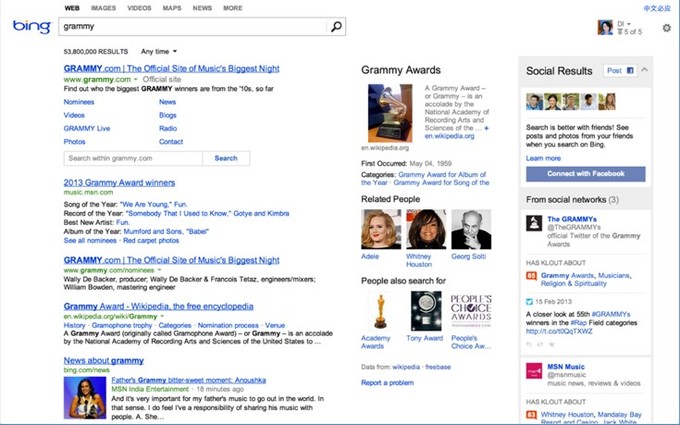Screen dimensions: 680x425
Task: Click the Father's Grammy bitter-sweet moment headline
Action: coord(189,380)
